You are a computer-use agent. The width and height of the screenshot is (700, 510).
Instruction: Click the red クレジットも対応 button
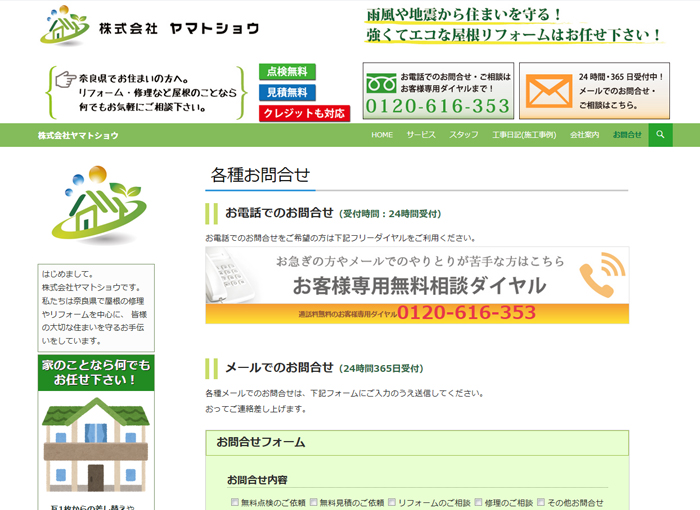click(x=303, y=113)
